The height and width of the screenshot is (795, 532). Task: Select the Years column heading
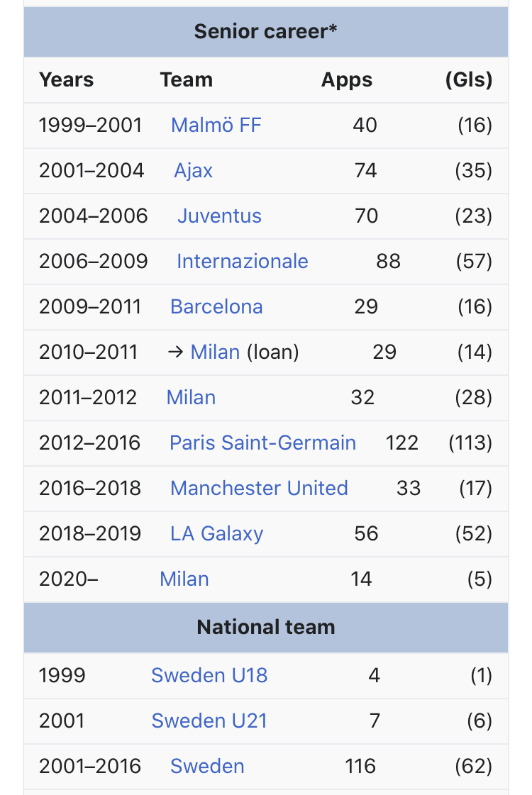coord(67,79)
